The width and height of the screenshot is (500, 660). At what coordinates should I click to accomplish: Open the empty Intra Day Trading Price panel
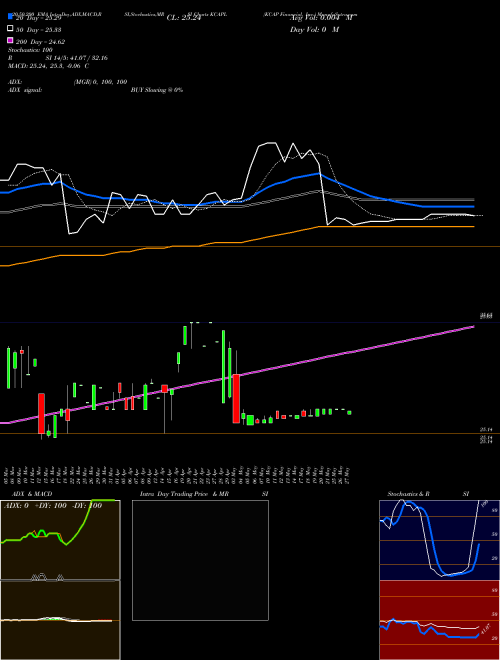(x=200, y=560)
